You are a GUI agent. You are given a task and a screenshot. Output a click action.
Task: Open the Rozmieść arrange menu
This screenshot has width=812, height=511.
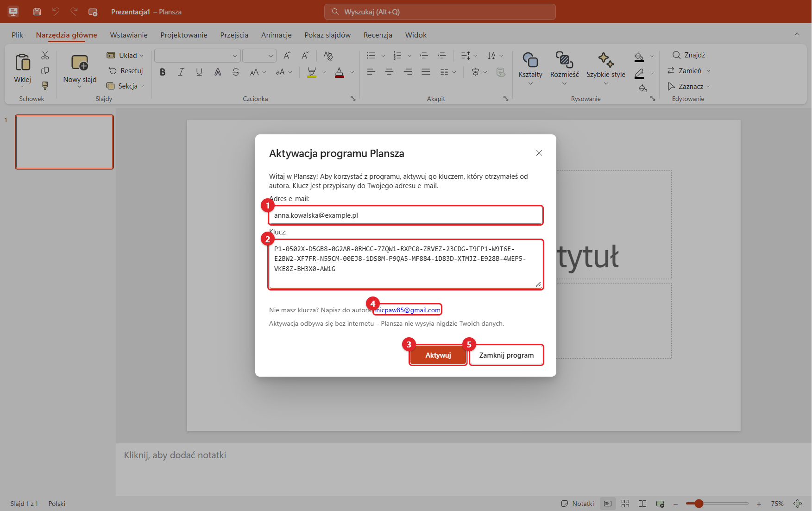coord(564,69)
